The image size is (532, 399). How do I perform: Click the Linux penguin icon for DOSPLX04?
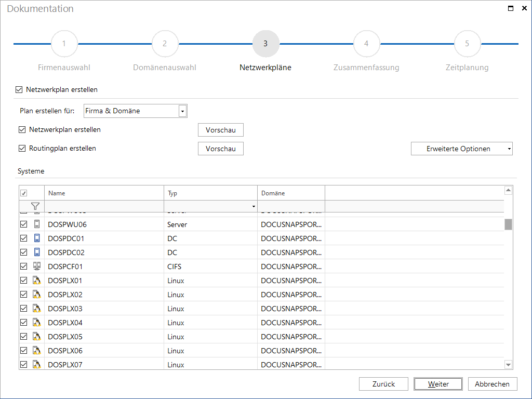(37, 322)
